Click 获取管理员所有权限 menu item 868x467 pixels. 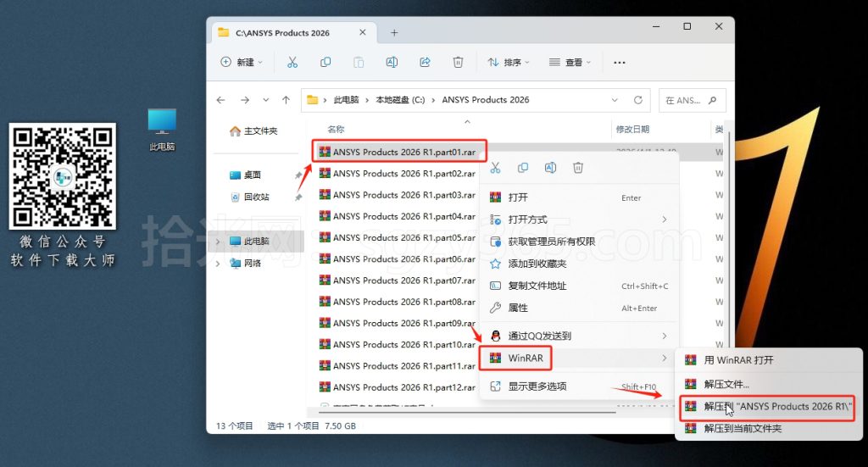[579, 242]
